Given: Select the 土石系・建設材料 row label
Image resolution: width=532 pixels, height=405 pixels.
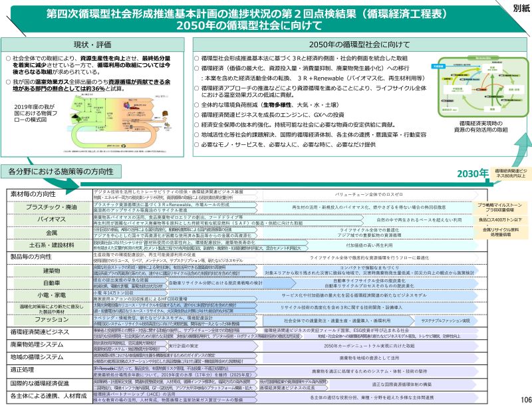Looking at the screenshot, I should point(52,245).
